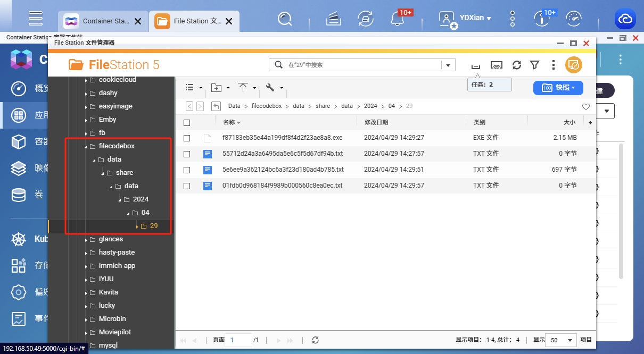The image size is (644, 354).
Task: Change view mode with the list icon
Action: [189, 88]
